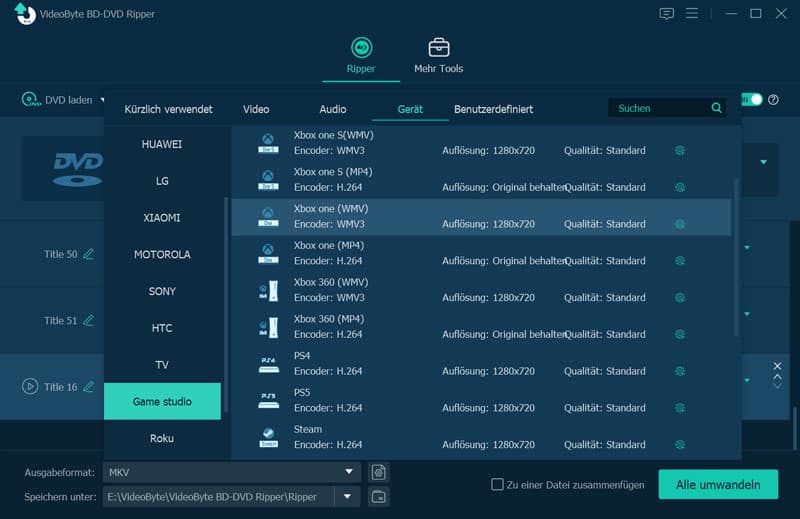Switch to the Ripper tab

(361, 56)
